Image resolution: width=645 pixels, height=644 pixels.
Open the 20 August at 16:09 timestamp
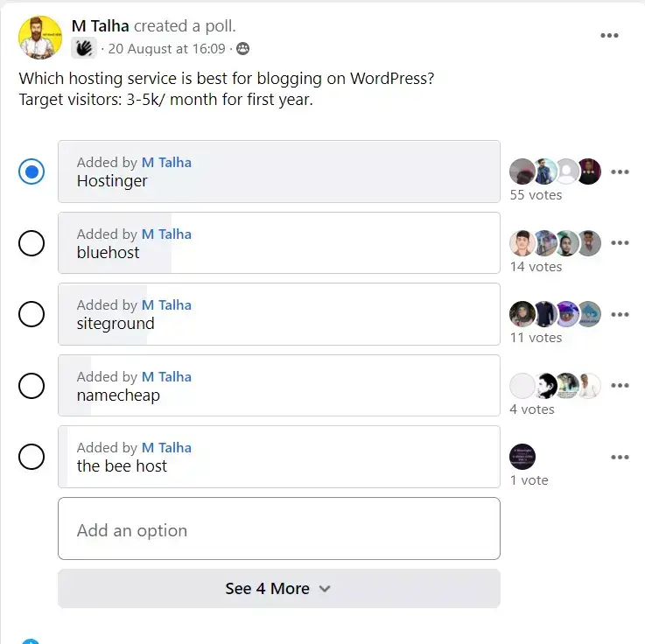tap(166, 49)
